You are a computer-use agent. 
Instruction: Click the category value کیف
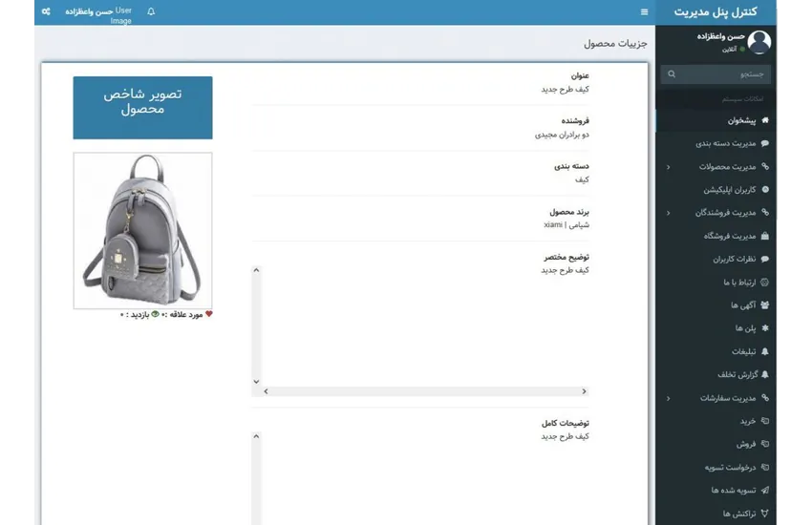(x=582, y=179)
